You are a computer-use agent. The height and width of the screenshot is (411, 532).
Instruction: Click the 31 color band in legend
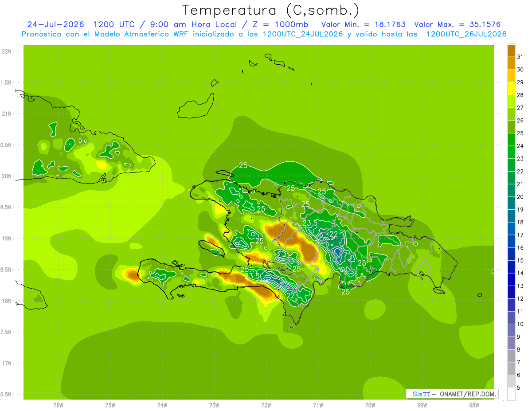511,51
